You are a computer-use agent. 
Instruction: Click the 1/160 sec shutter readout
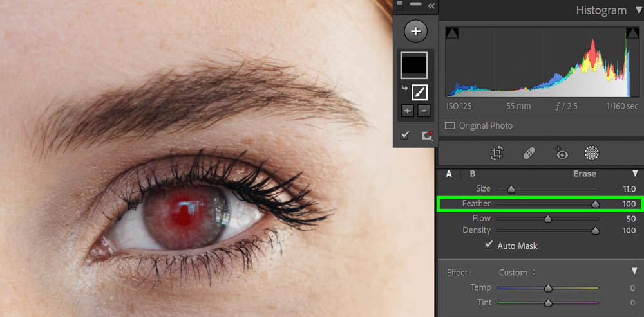(622, 107)
